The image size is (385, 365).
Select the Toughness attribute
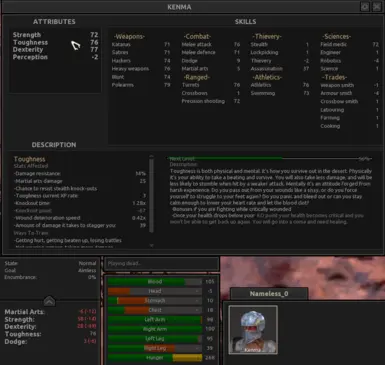55,42
